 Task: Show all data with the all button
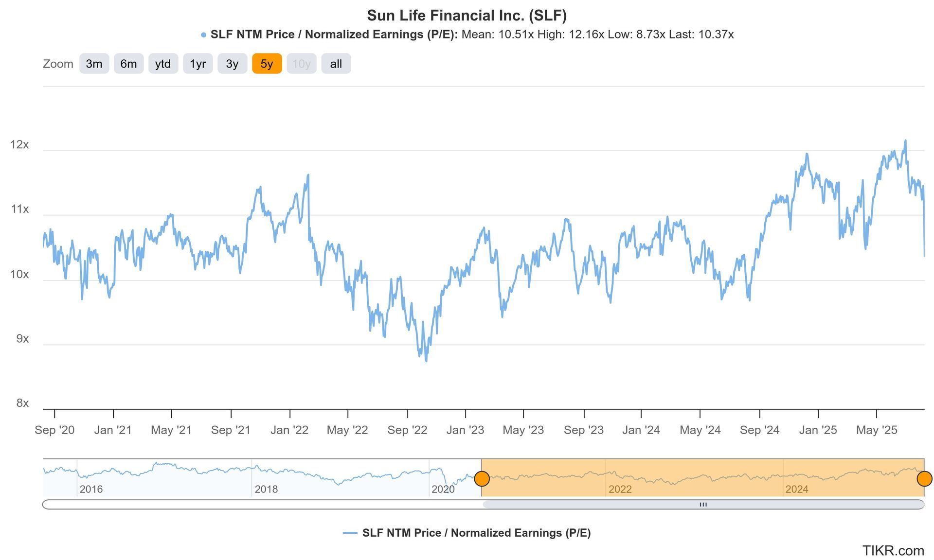tap(336, 64)
